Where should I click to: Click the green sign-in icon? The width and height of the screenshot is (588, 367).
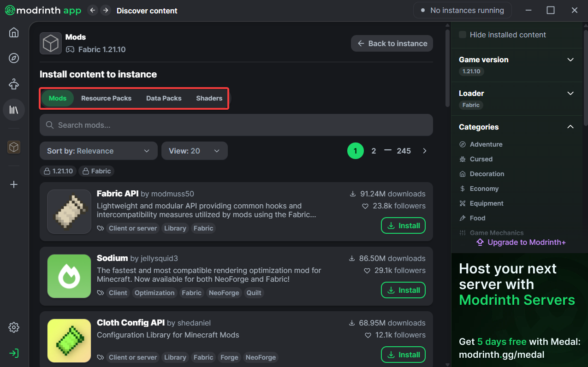tap(14, 353)
